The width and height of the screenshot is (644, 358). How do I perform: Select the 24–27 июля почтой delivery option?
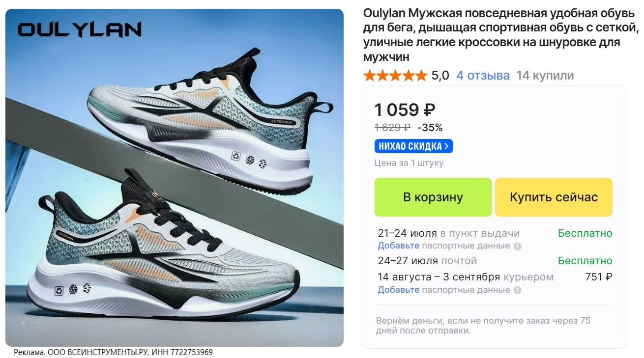point(495,261)
